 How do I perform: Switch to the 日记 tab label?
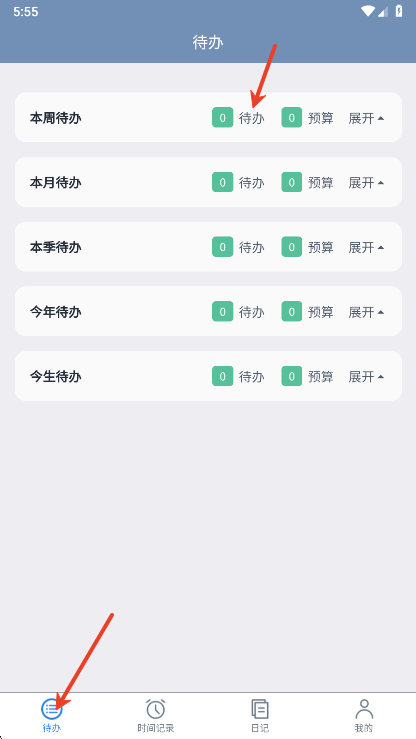(x=260, y=728)
